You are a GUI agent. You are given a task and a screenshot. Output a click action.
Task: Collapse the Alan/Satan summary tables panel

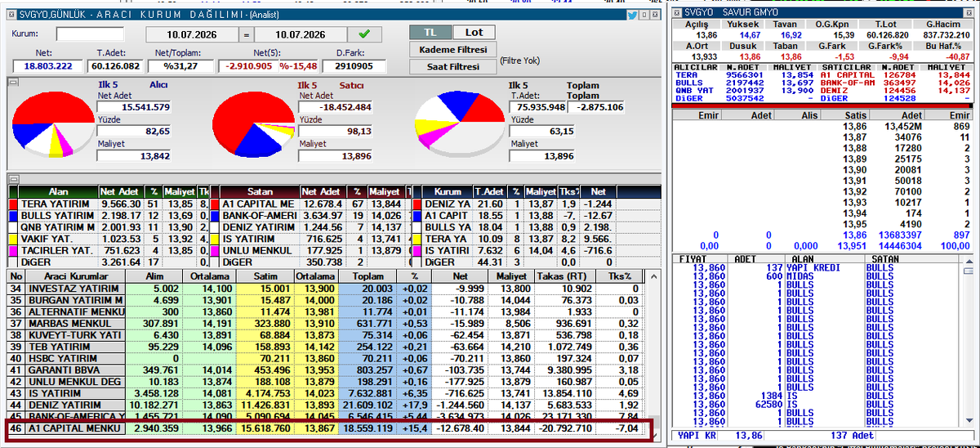click(x=12, y=177)
